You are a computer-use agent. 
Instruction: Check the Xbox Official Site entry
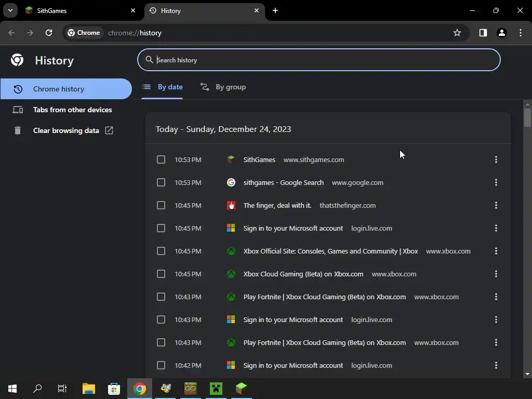[161, 251]
